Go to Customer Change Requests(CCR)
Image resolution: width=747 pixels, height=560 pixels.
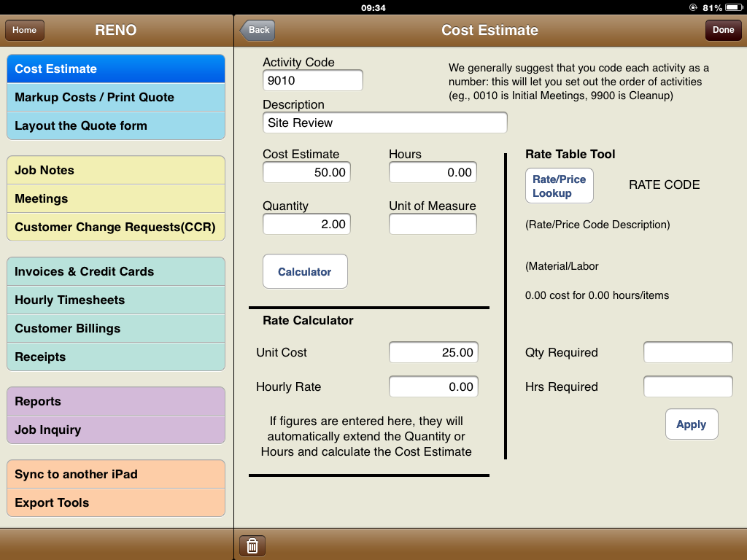116,227
